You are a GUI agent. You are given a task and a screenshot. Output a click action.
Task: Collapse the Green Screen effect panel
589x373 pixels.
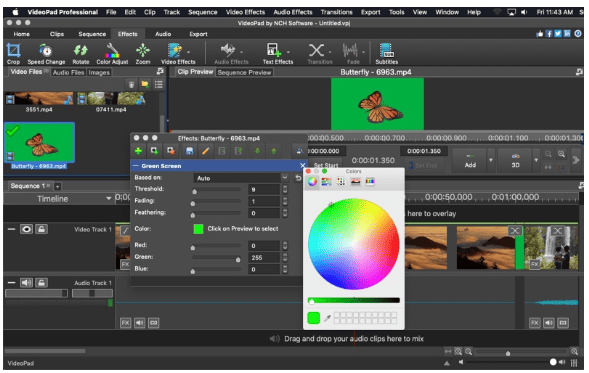coord(136,166)
